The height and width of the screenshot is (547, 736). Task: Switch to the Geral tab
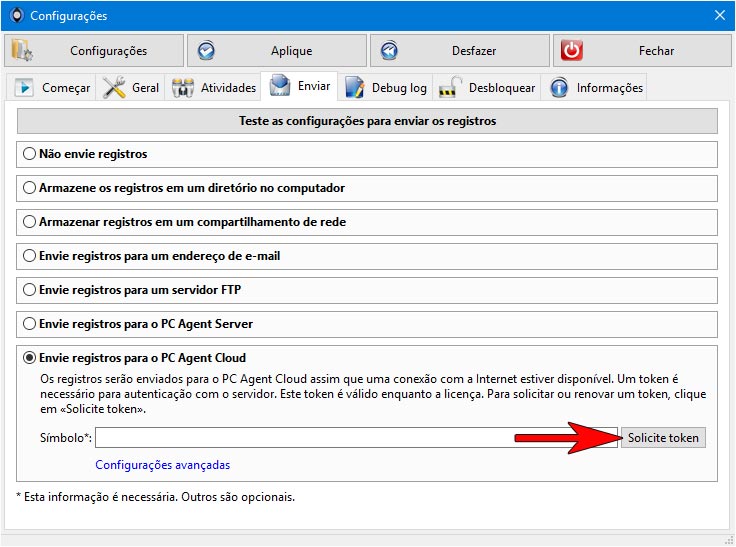pos(130,87)
